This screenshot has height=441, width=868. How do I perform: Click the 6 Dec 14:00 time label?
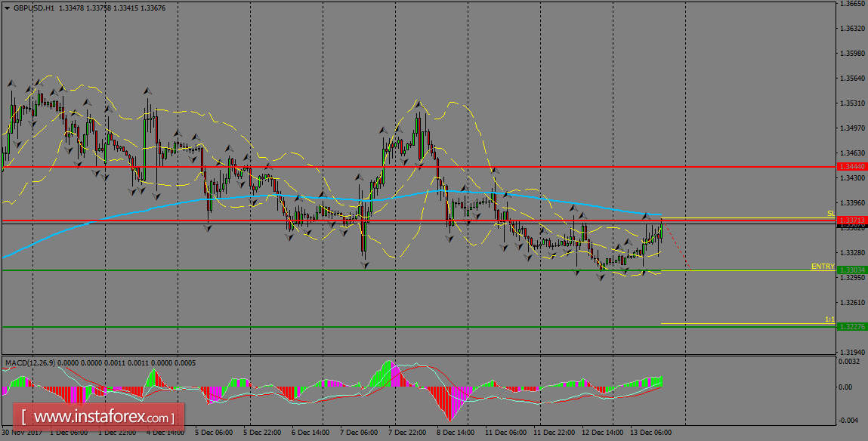click(x=310, y=432)
